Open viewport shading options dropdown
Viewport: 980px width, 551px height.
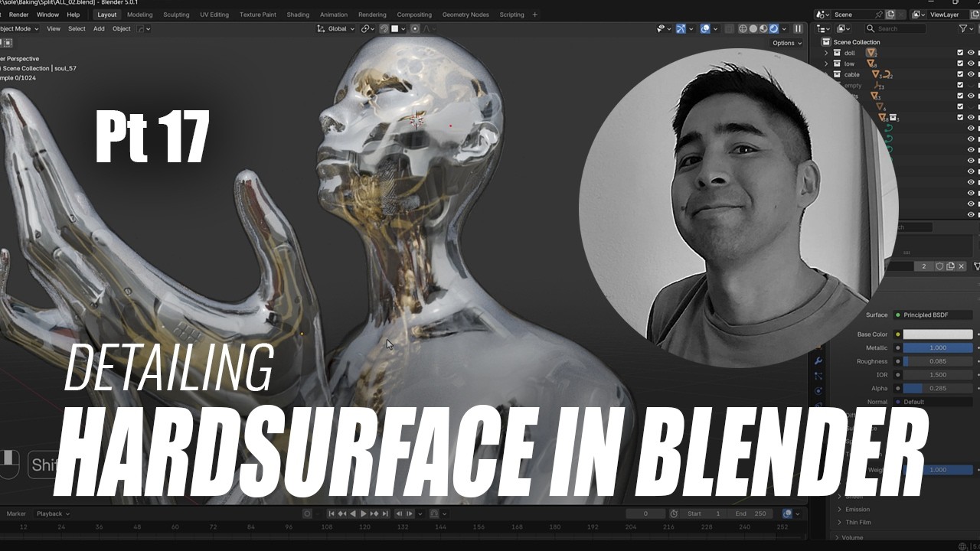(784, 29)
